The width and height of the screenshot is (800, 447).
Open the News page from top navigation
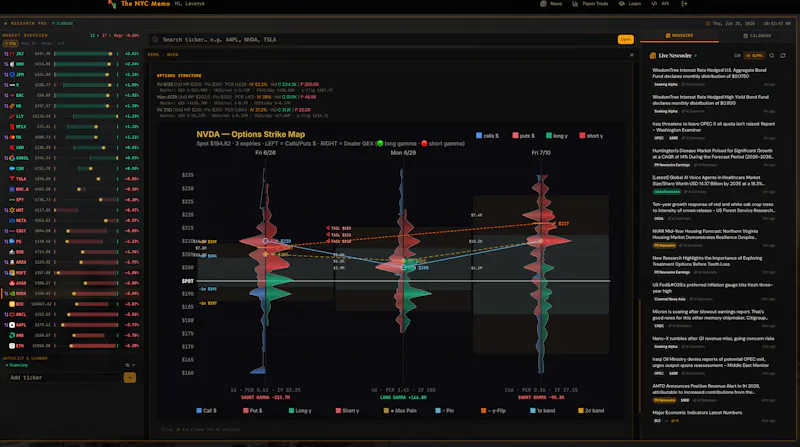(551, 4)
